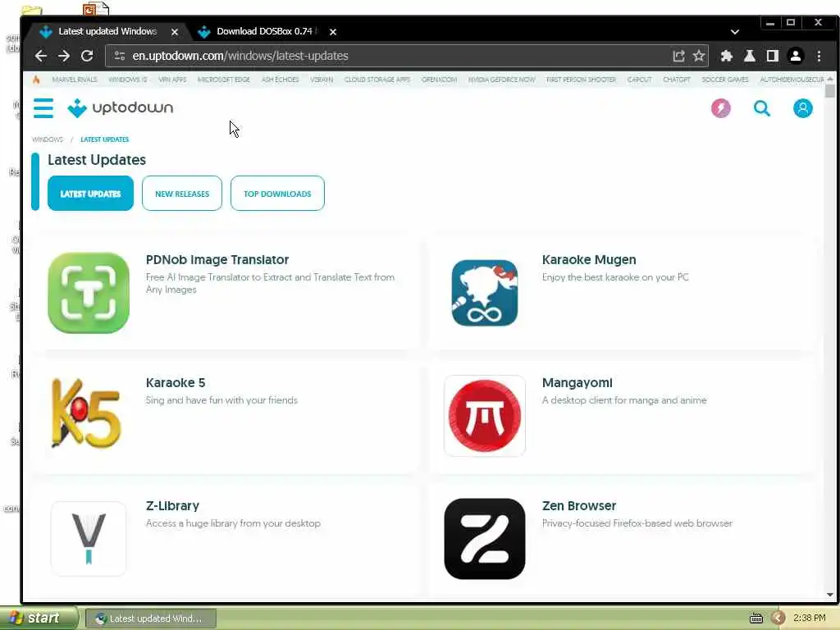The image size is (840, 630).
Task: Click the on-screen keyboard tray icon
Action: [756, 619]
